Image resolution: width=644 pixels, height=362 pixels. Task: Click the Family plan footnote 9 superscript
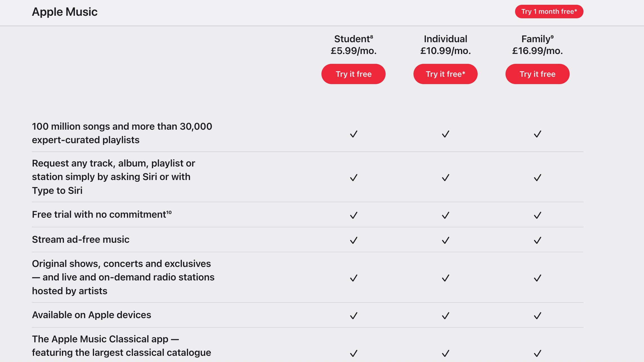tap(552, 37)
